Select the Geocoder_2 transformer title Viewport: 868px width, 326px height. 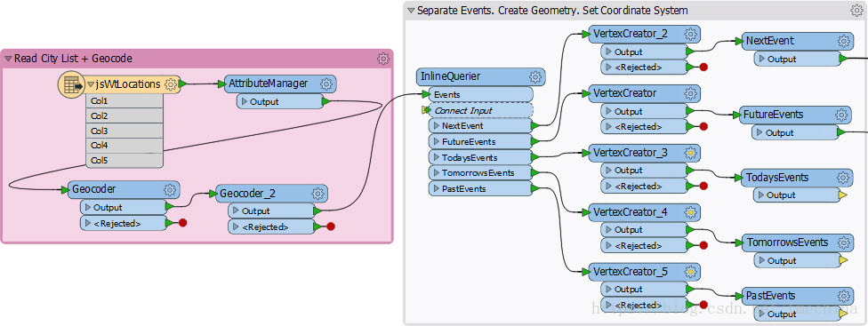click(247, 194)
